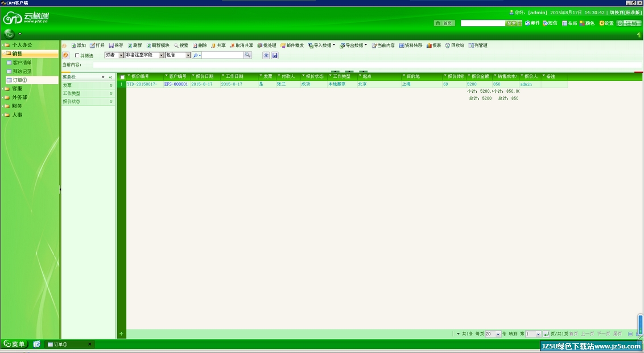Open 短信 (SMS) in the top bar
644x353 pixels.
click(x=550, y=23)
